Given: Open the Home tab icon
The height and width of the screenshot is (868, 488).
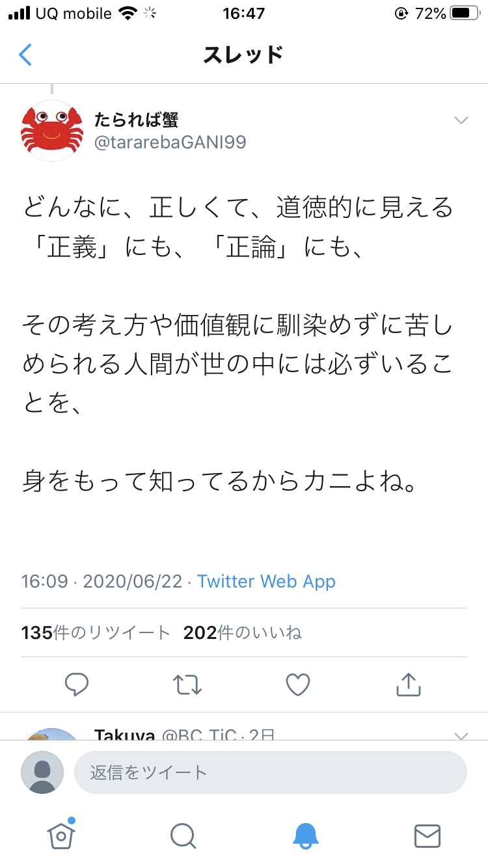Looking at the screenshot, I should coord(61,835).
